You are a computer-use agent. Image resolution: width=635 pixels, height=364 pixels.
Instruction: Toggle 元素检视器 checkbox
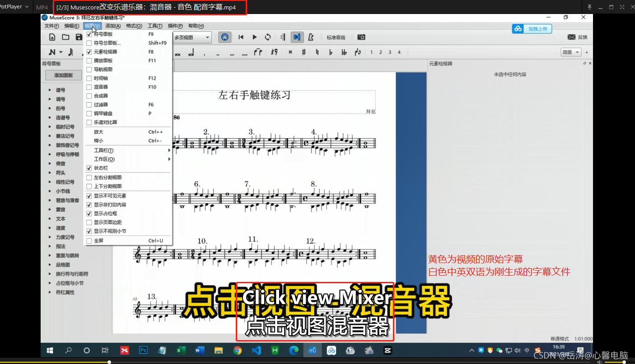89,52
